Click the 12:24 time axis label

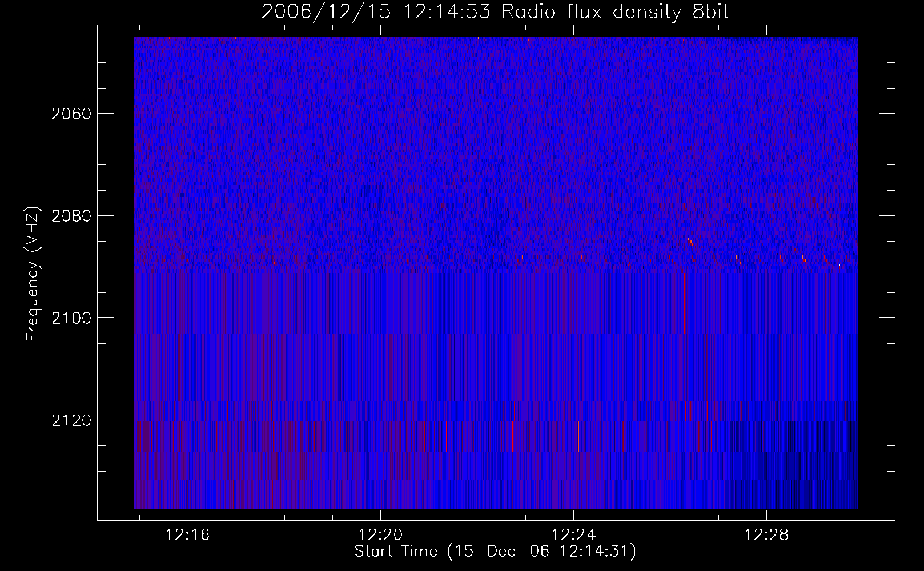point(573,534)
